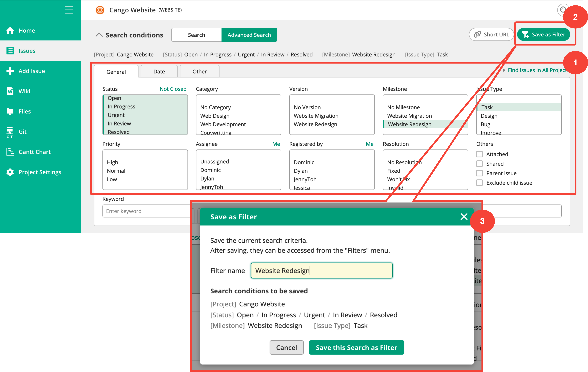This screenshot has height=372, width=588.
Task: Click the Project Settings gear icon
Action: 10,172
